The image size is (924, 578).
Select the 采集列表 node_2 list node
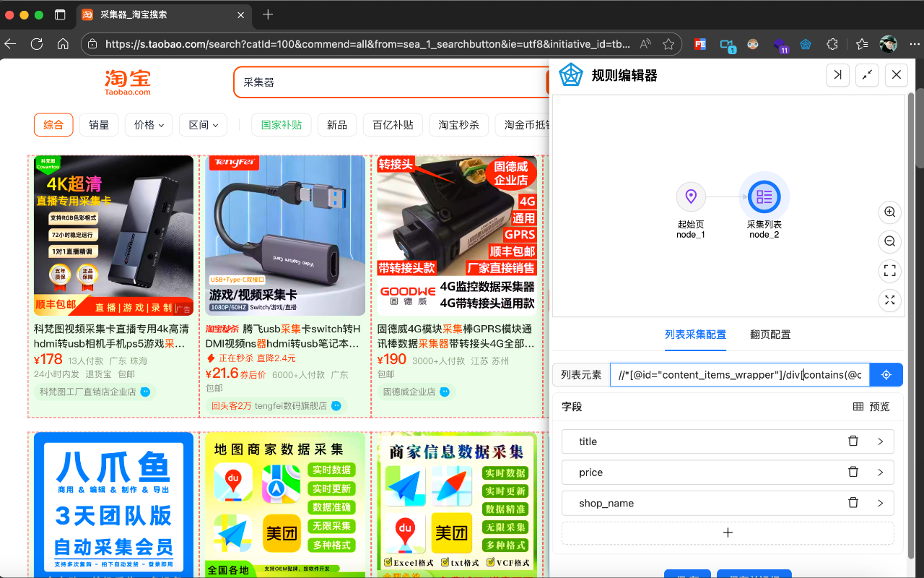coord(764,197)
